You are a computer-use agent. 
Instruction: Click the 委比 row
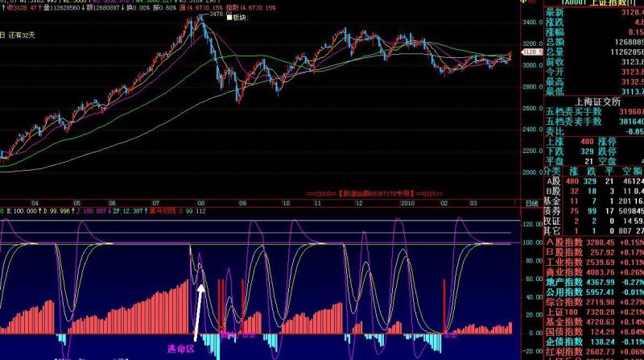[x=595, y=131]
